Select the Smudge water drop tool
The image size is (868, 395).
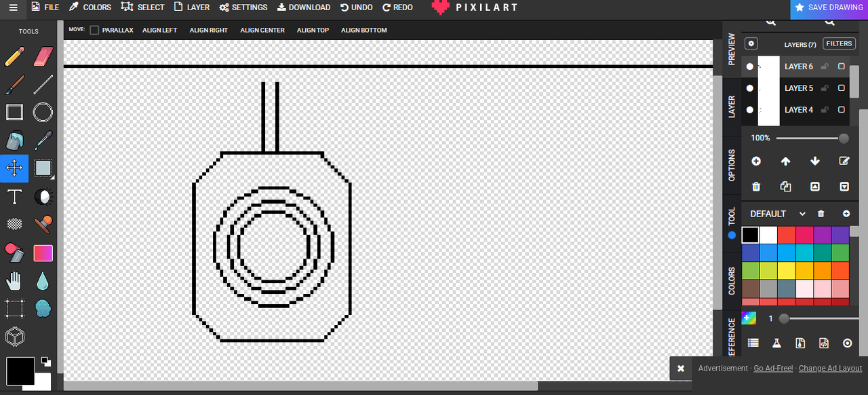pyautogui.click(x=43, y=280)
